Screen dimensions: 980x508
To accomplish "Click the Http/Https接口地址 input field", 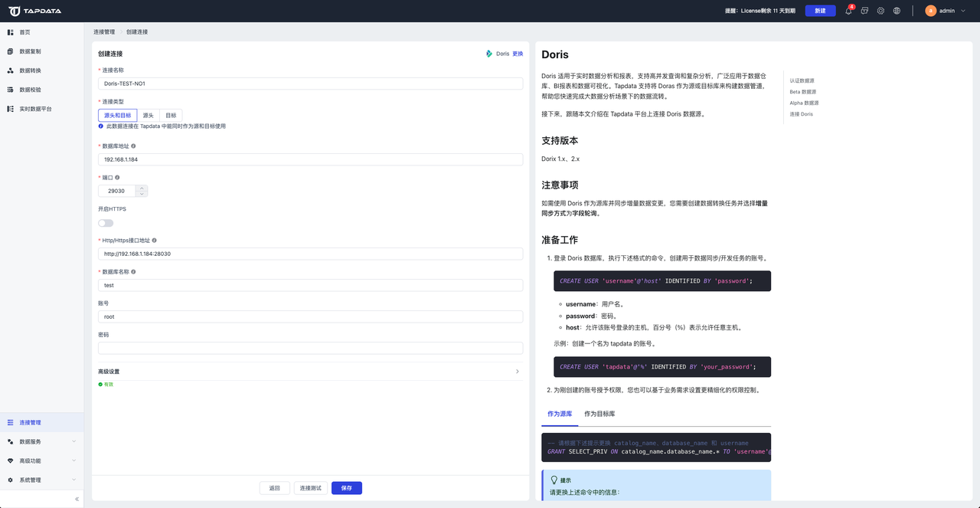I will click(310, 254).
